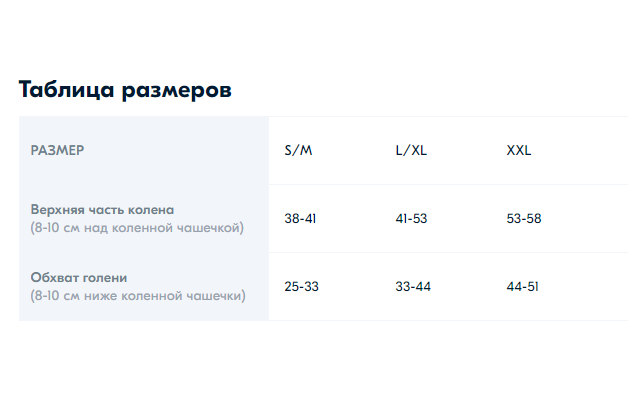The width and height of the screenshot is (631, 411).
Task: Click the 38-41 upper knee value
Action: [300, 219]
